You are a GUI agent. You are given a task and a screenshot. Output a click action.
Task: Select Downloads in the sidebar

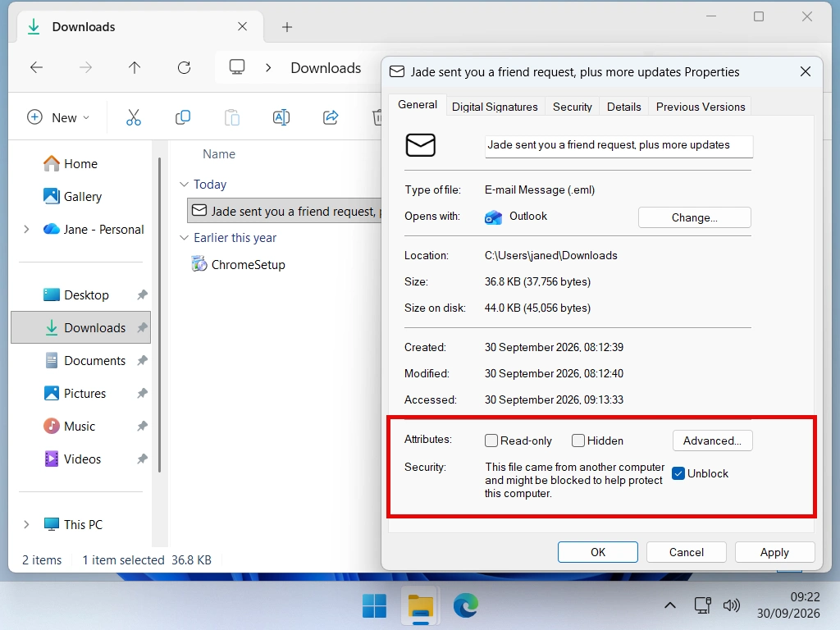point(81,328)
